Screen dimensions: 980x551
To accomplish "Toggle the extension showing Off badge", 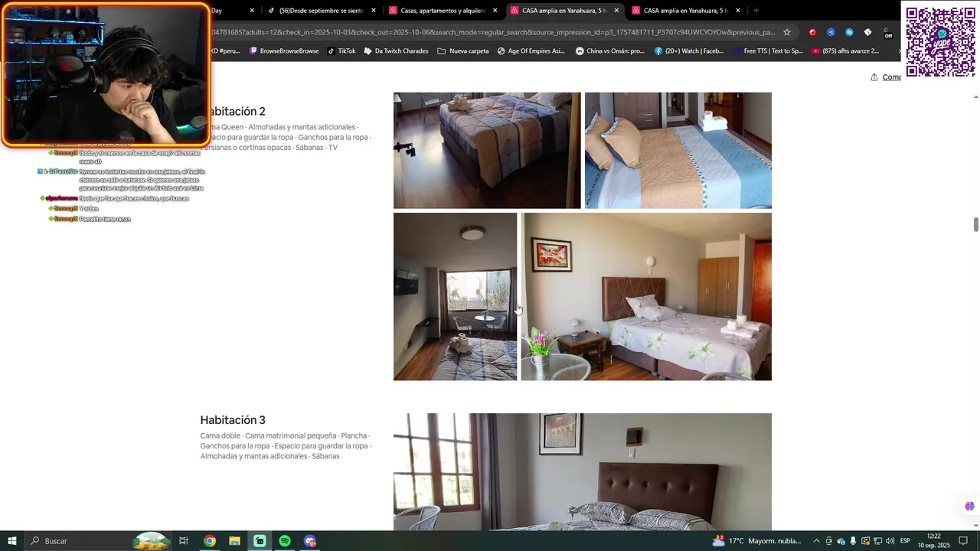I will (887, 33).
